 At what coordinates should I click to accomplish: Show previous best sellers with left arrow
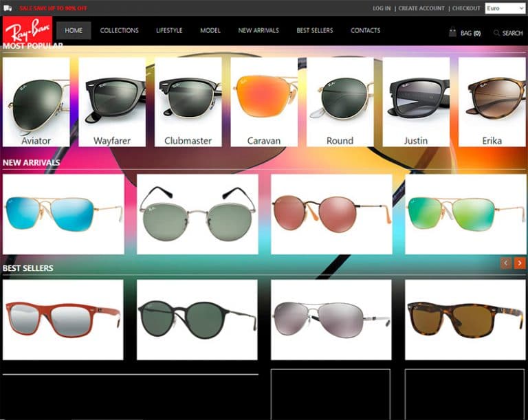click(x=506, y=263)
